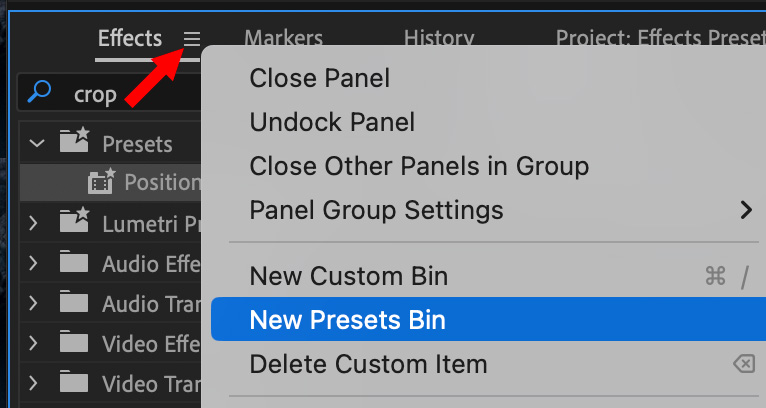Select New Custom Bin

[348, 275]
